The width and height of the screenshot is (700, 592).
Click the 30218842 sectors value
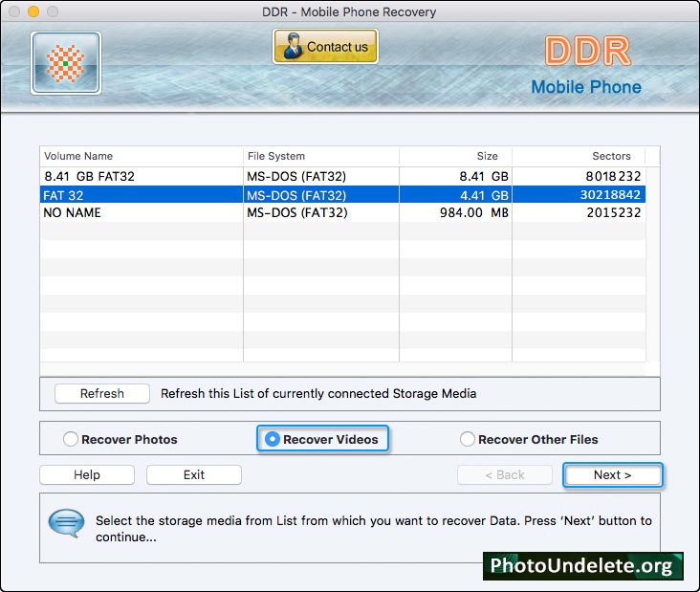610,195
